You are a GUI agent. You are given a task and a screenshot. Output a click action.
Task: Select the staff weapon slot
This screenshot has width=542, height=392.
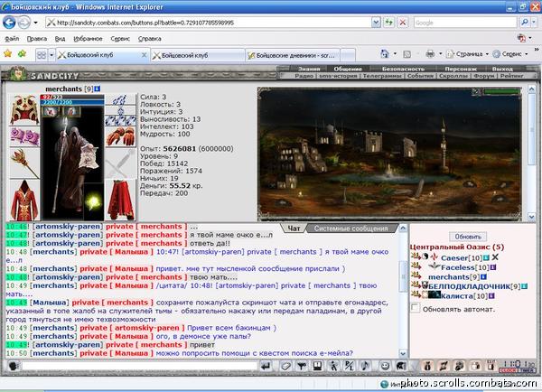pos(24,163)
